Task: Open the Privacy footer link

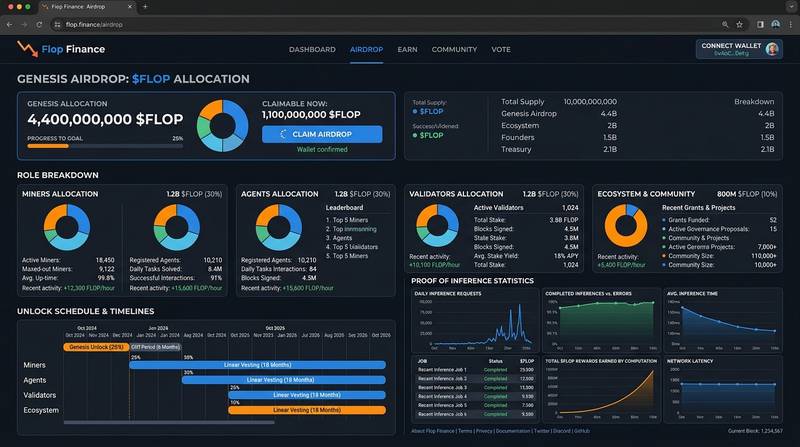Action: point(484,431)
